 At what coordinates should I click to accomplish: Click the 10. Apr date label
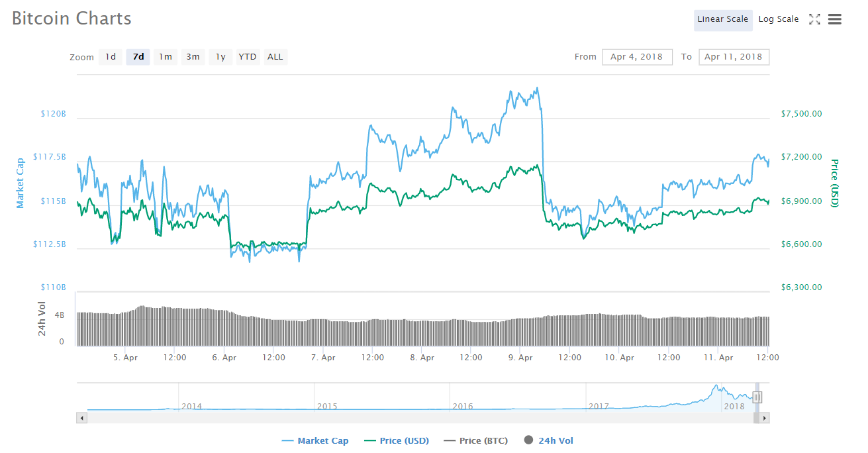pos(620,358)
